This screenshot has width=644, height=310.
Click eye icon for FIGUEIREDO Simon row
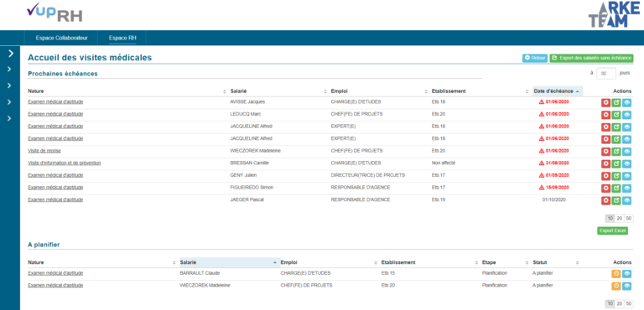point(626,189)
